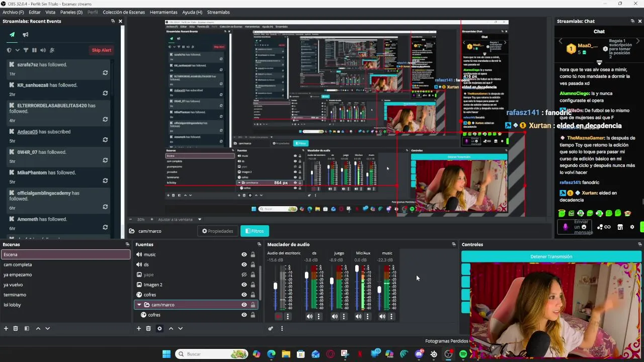The image size is (644, 362).
Task: Add a new source in Fuentes
Action: coord(139,328)
